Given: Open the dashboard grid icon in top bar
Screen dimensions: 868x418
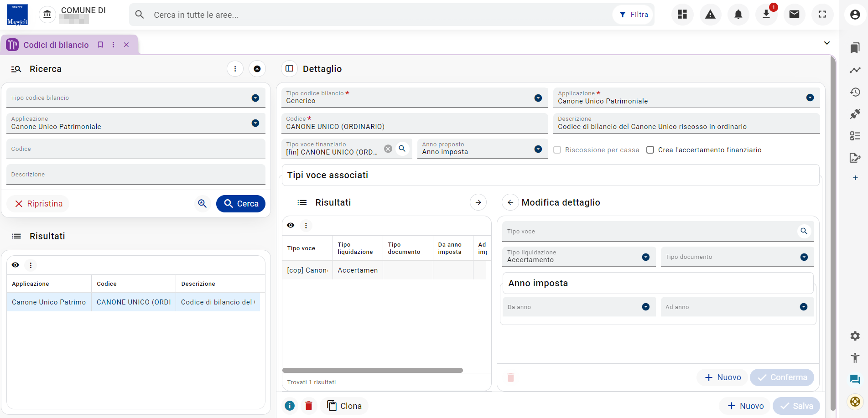Looking at the screenshot, I should coord(682,15).
